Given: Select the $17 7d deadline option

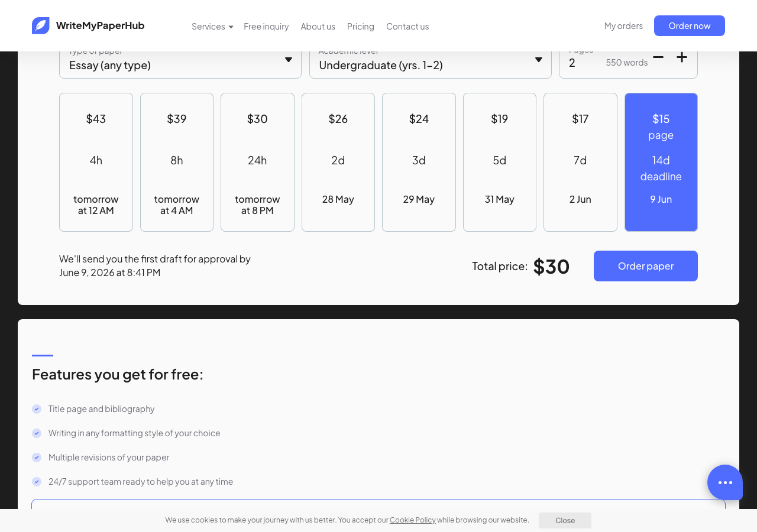Looking at the screenshot, I should (580, 162).
